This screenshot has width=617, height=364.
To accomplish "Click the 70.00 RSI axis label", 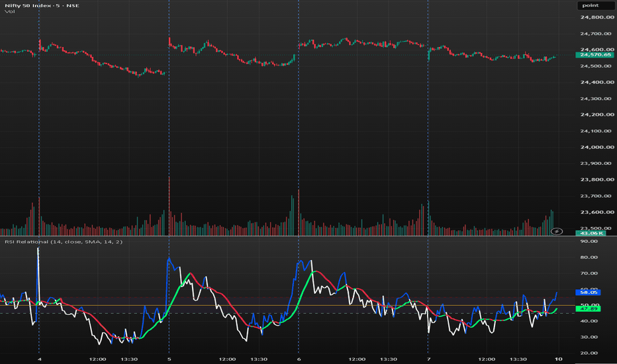I will click(589, 273).
